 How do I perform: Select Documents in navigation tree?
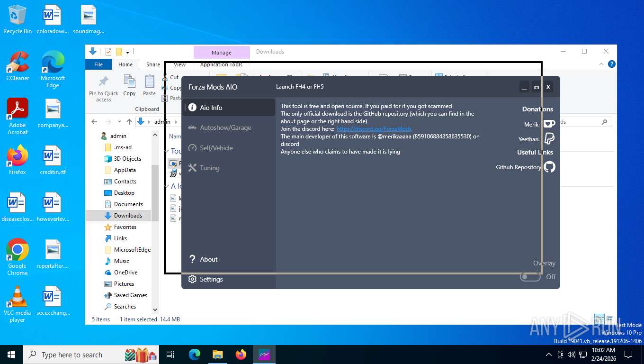point(128,204)
